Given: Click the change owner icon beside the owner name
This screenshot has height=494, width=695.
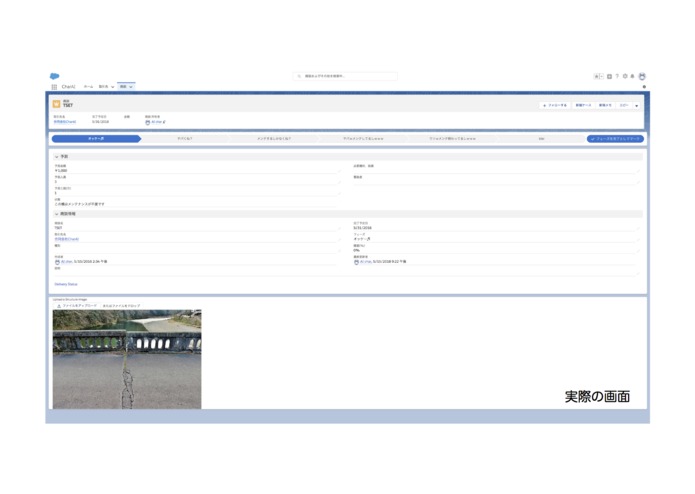Looking at the screenshot, I should tap(164, 122).
